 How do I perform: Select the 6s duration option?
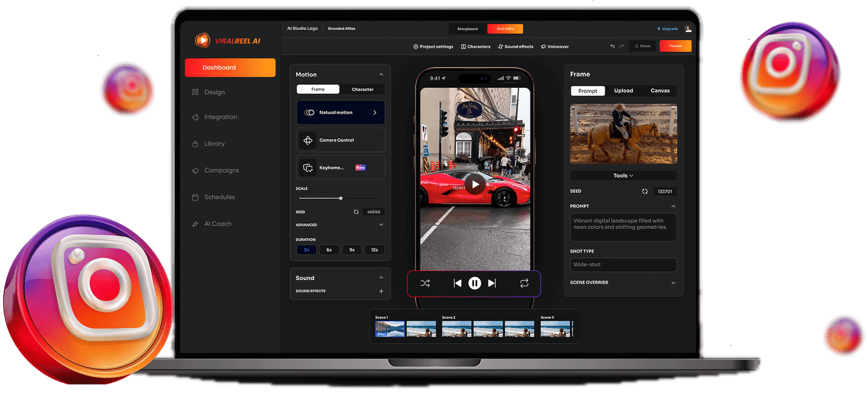[329, 250]
